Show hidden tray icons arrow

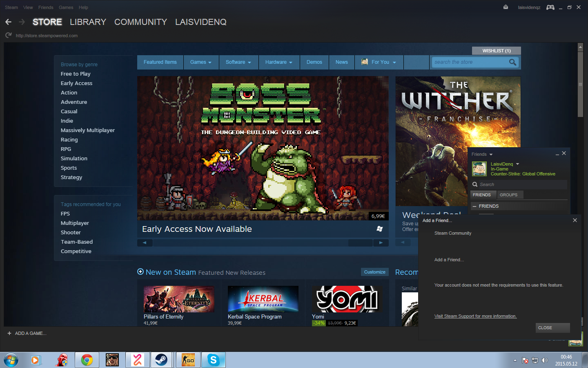(x=515, y=360)
